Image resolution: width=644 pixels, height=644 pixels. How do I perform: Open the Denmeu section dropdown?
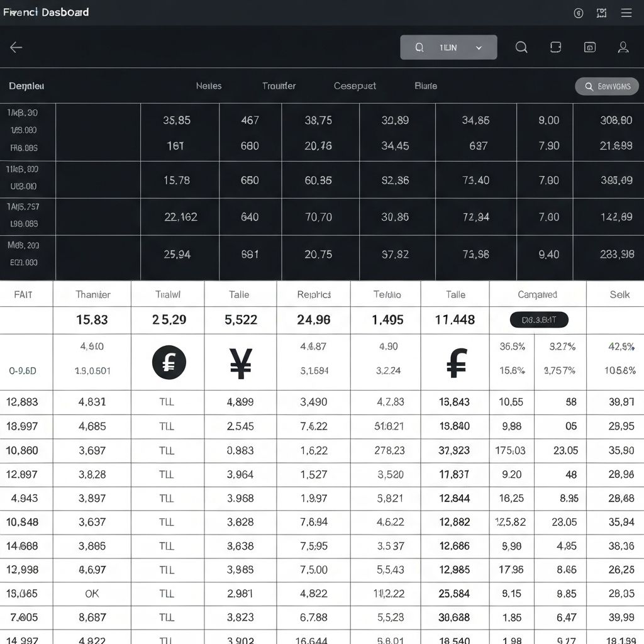[25, 86]
